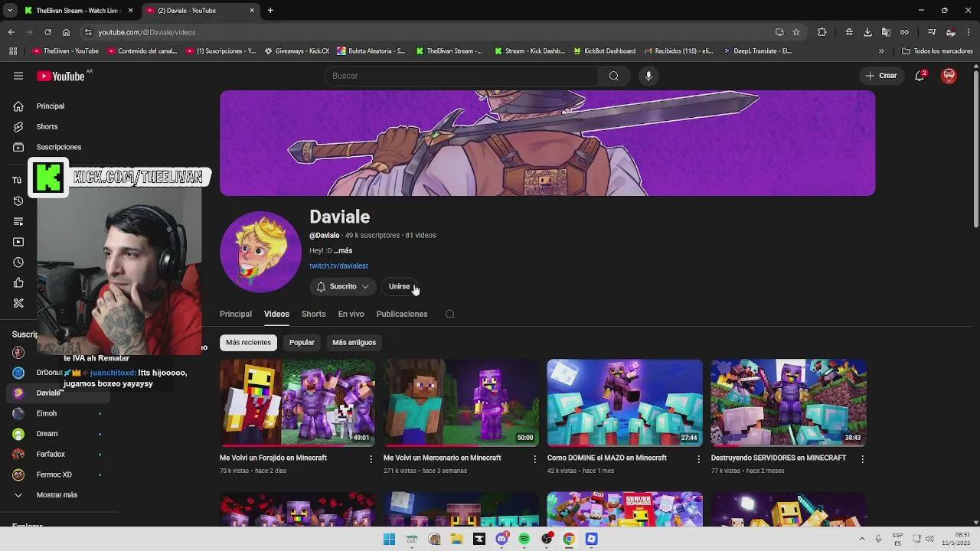The width and height of the screenshot is (980, 551).
Task: Open the Chrome tab search dropdown
Action: 10,11
